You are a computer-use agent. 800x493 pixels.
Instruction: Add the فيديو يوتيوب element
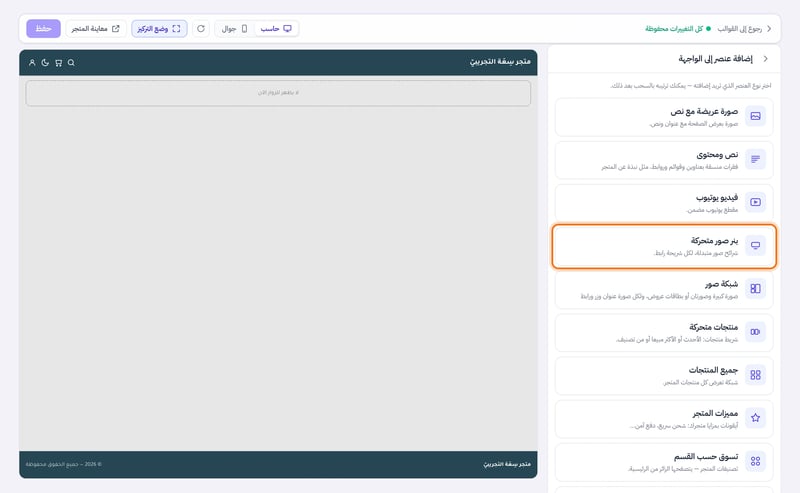tap(664, 203)
